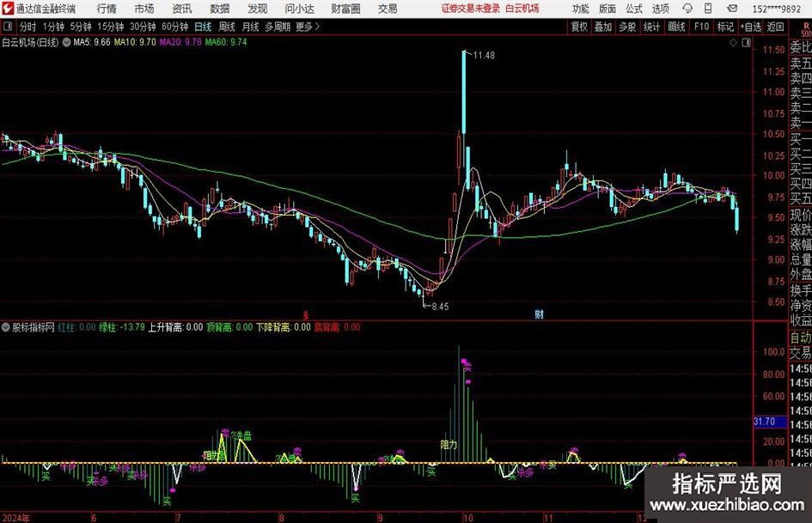Open the 发现 menu
The image size is (812, 523).
(x=258, y=9)
